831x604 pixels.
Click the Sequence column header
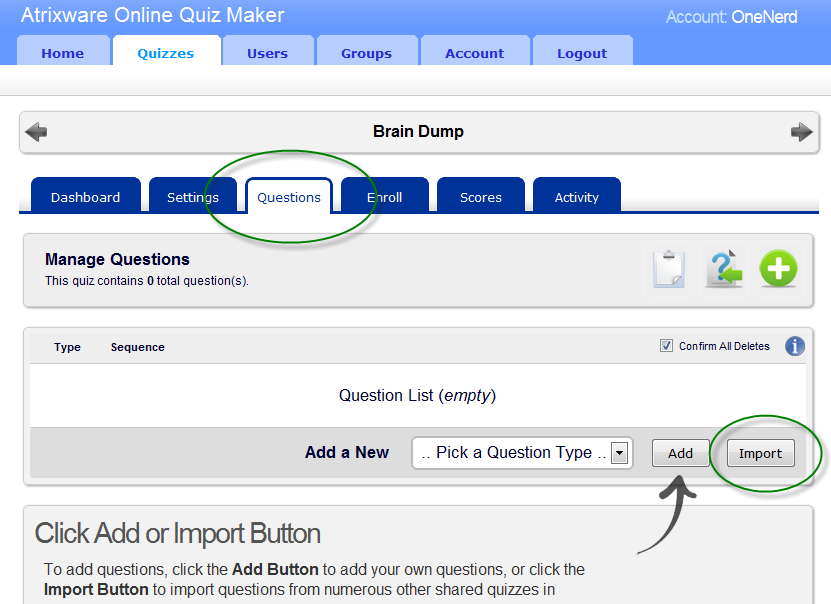[138, 347]
